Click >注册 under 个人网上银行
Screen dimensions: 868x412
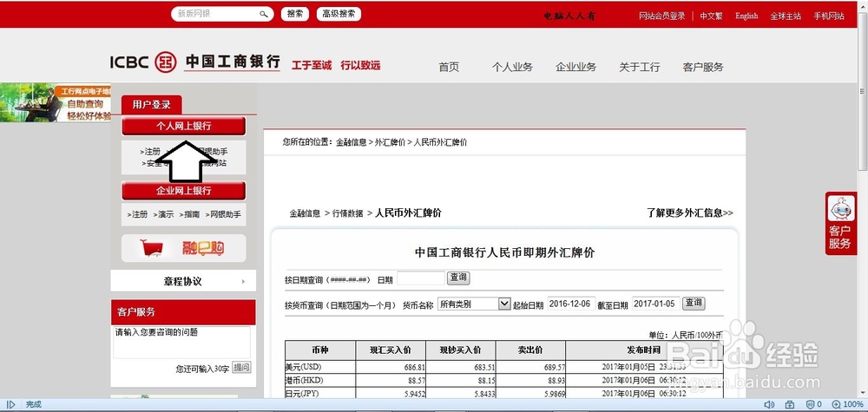(x=150, y=152)
